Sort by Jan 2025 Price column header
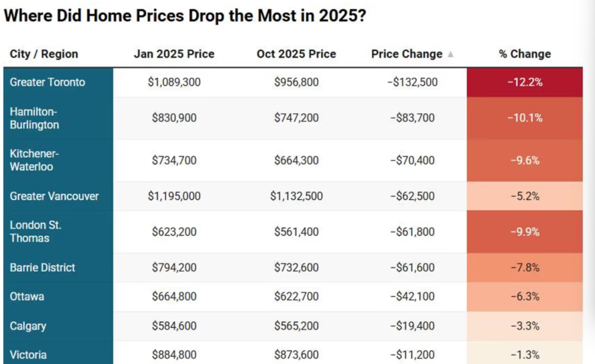The width and height of the screenshot is (595, 364). (174, 54)
